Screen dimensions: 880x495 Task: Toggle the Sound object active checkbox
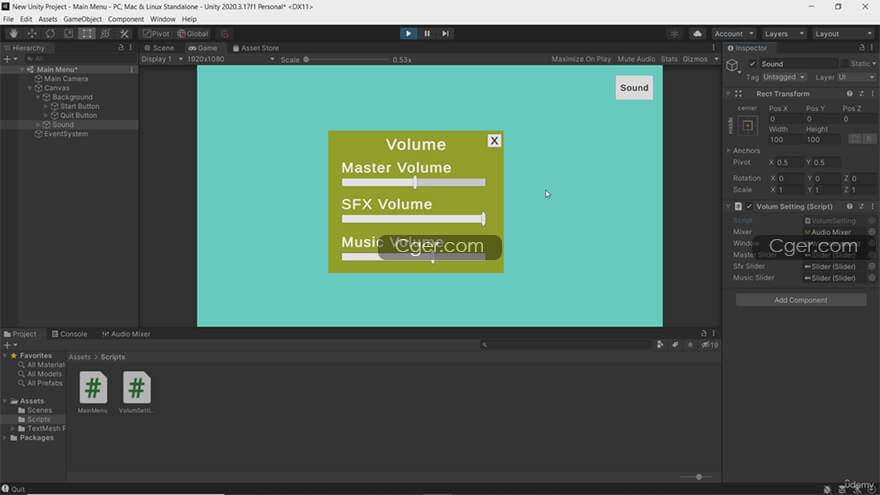pyautogui.click(x=753, y=64)
